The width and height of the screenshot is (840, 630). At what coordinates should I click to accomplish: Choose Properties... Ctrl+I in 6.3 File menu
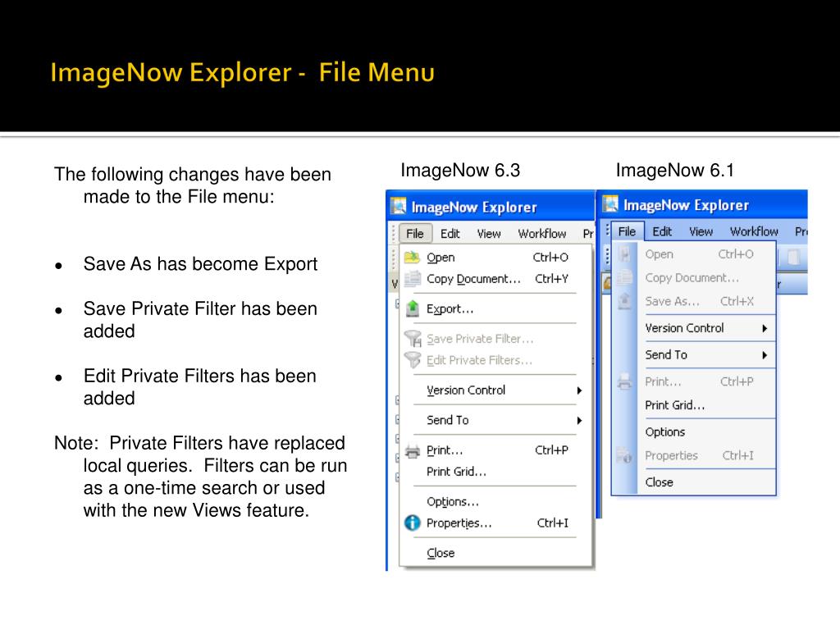(x=496, y=523)
